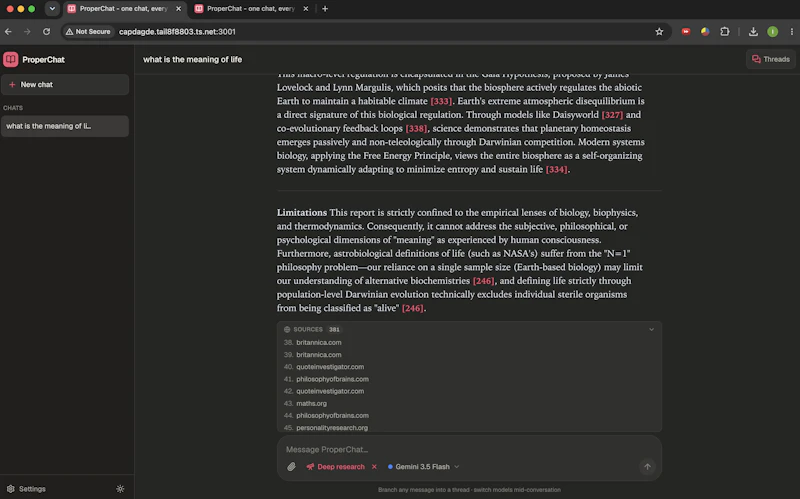Open source 39 britannica.com
The image size is (800, 499).
[x=319, y=355]
